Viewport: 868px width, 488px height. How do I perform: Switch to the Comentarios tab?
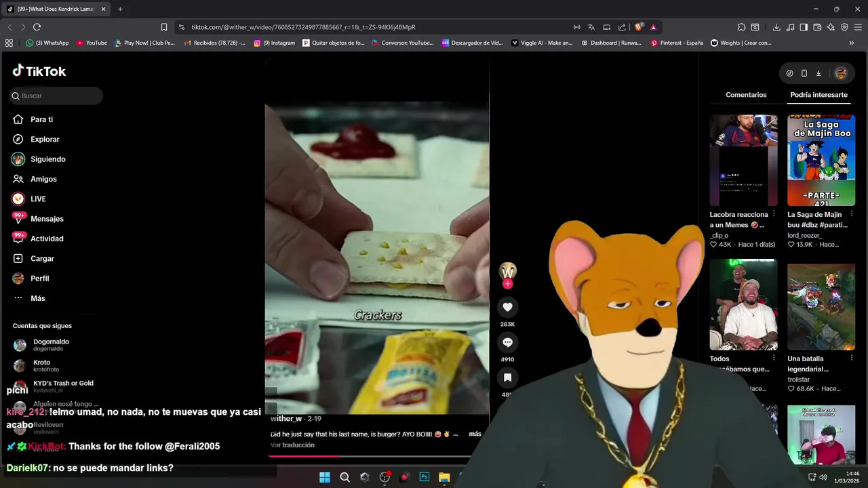click(746, 95)
